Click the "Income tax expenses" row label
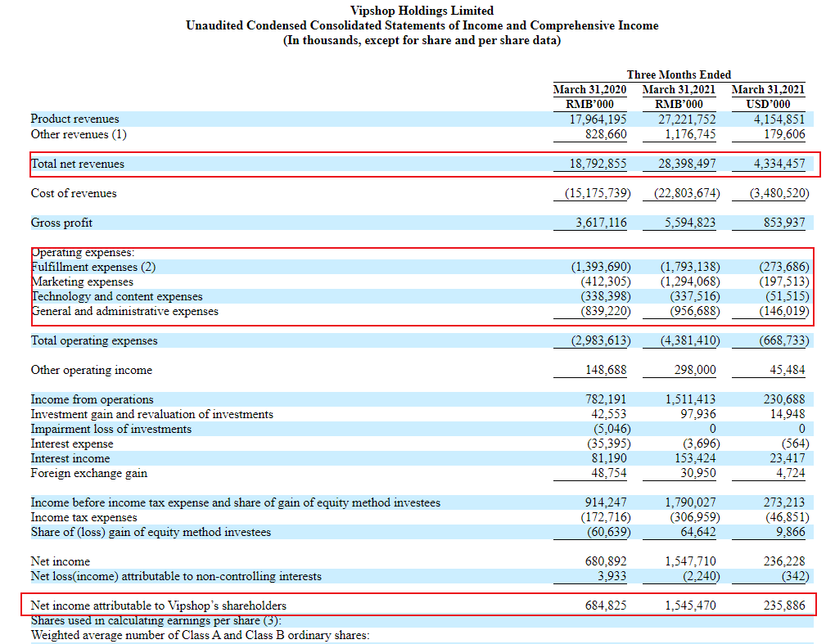The width and height of the screenshot is (826, 644). [84, 518]
